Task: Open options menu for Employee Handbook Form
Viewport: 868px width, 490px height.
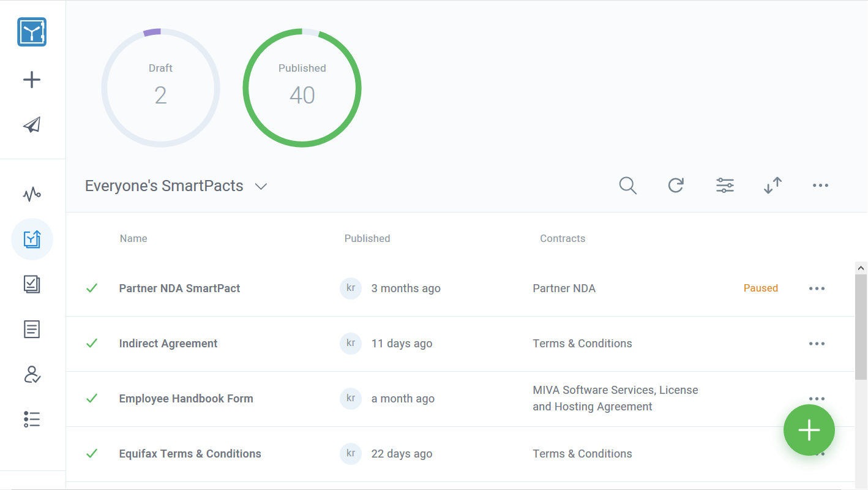Action: [x=817, y=398]
